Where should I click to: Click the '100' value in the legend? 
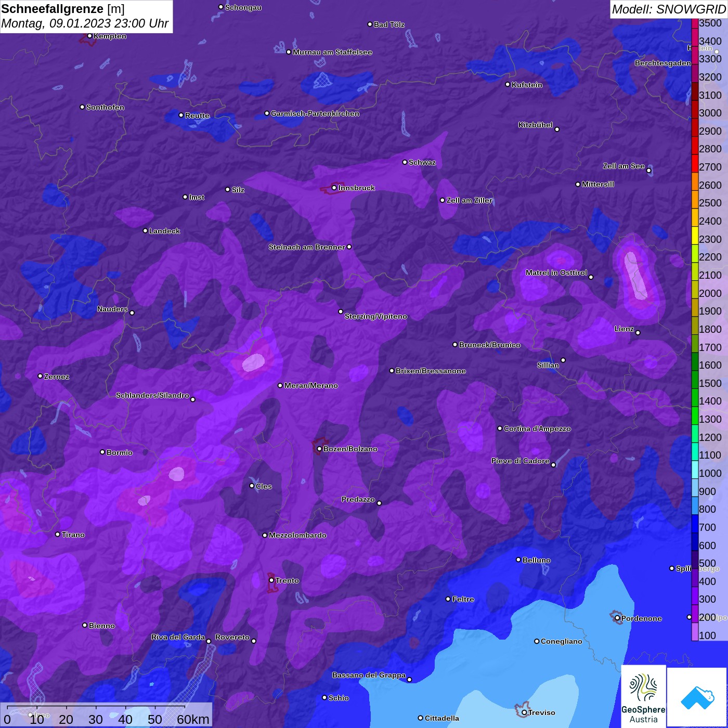click(x=708, y=635)
